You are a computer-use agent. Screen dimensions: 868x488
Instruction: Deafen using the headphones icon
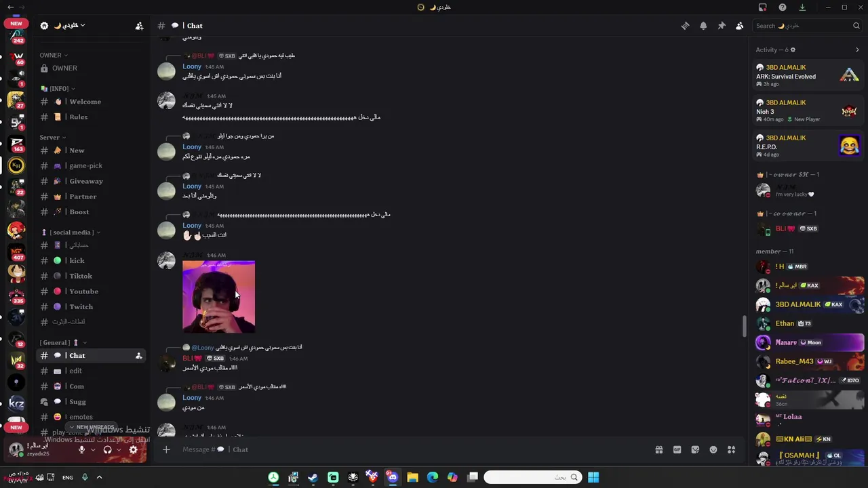107,450
